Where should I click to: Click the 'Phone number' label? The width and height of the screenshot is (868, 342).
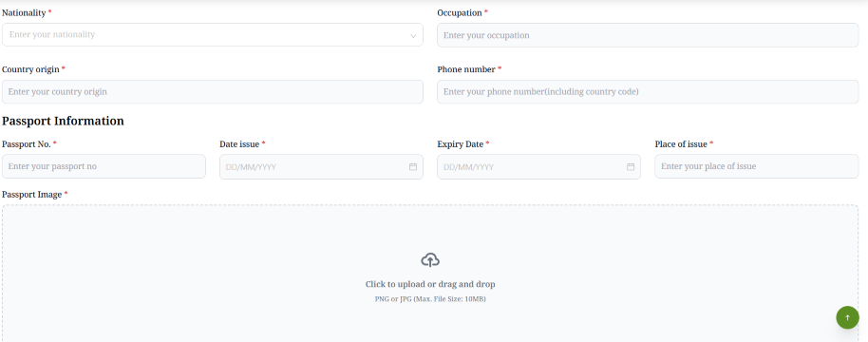pos(466,69)
